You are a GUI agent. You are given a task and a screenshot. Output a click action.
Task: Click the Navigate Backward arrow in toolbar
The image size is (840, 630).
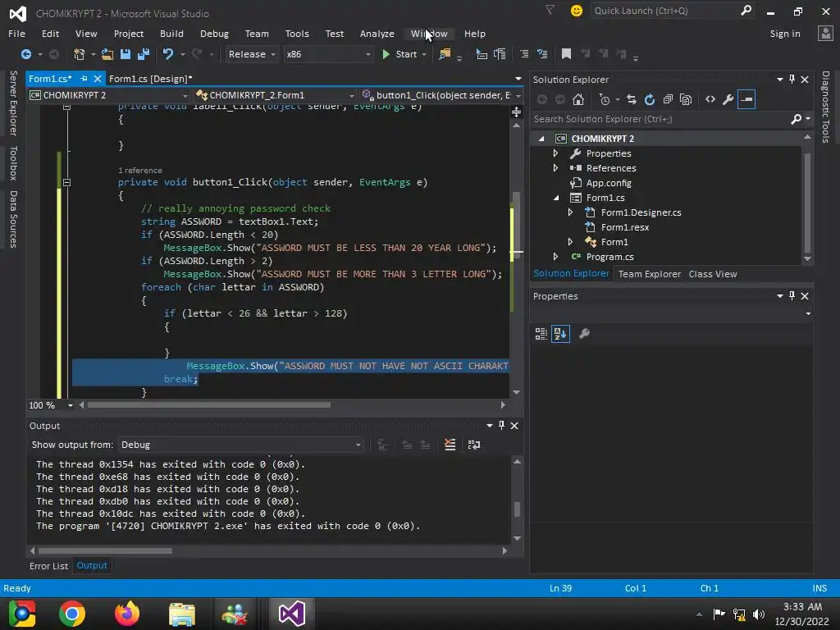click(x=25, y=54)
